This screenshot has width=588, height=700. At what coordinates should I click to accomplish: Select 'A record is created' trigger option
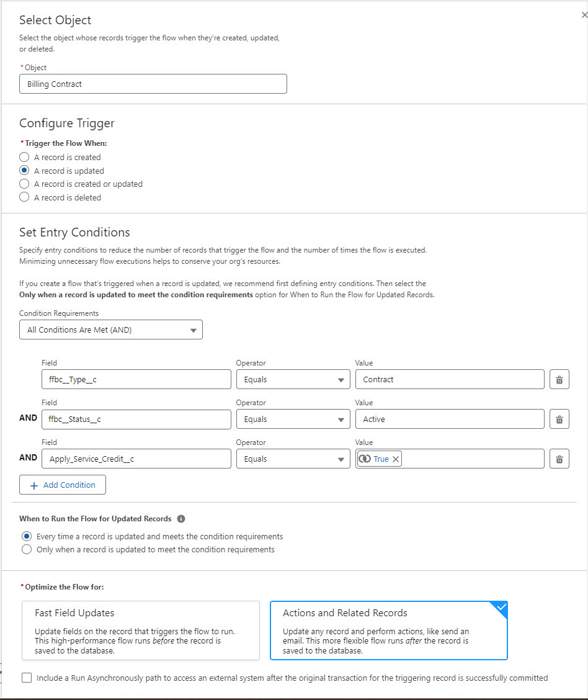(x=25, y=157)
